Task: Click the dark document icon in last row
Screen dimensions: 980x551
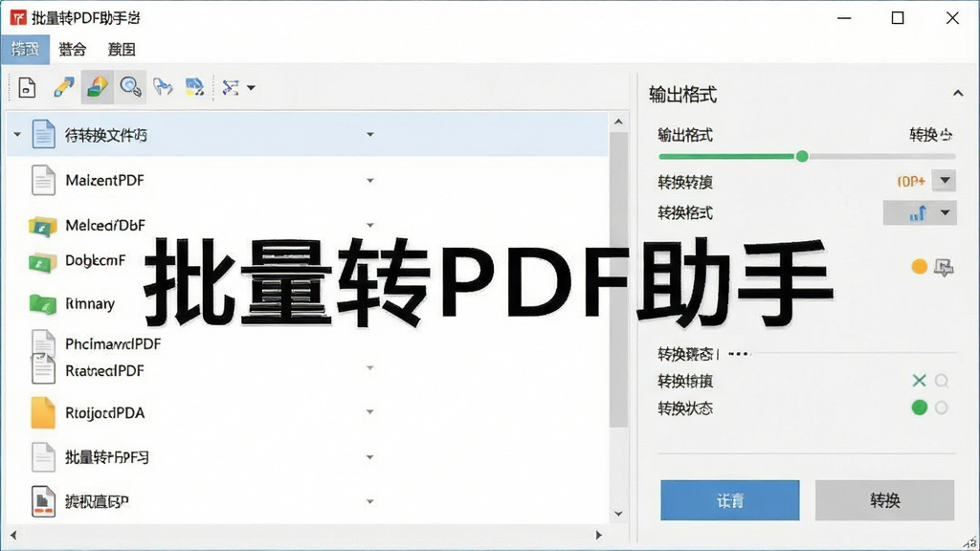Action: (43, 501)
